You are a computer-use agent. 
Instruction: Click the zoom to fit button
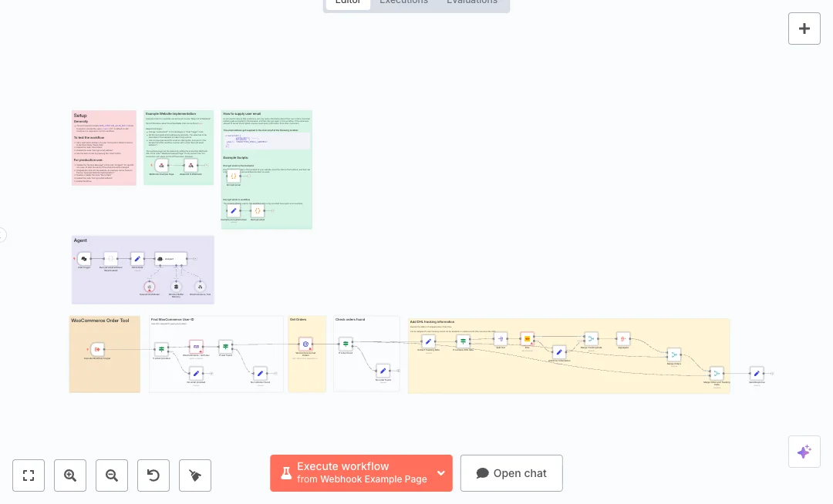pyautogui.click(x=29, y=475)
